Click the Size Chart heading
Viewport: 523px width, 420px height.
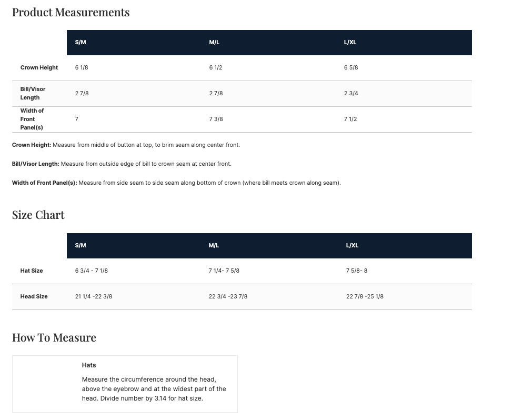click(38, 215)
